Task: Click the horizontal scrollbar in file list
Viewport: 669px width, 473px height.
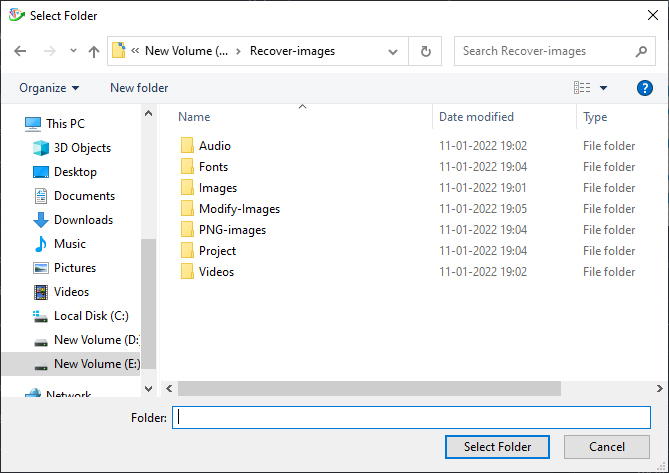Action: (x=369, y=389)
